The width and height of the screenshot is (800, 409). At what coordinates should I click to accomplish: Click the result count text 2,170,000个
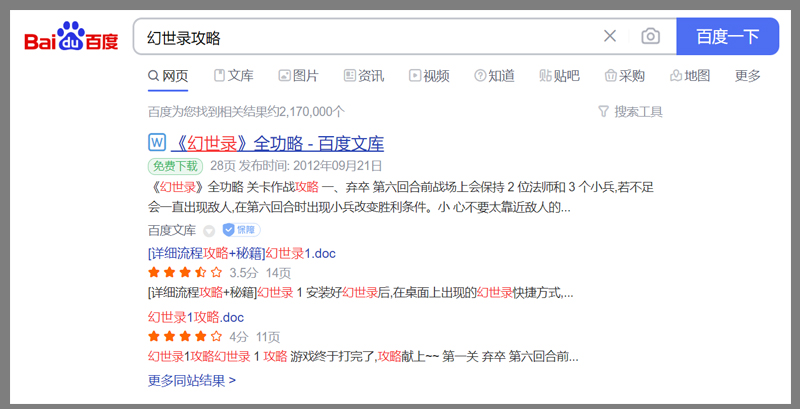tap(312, 112)
